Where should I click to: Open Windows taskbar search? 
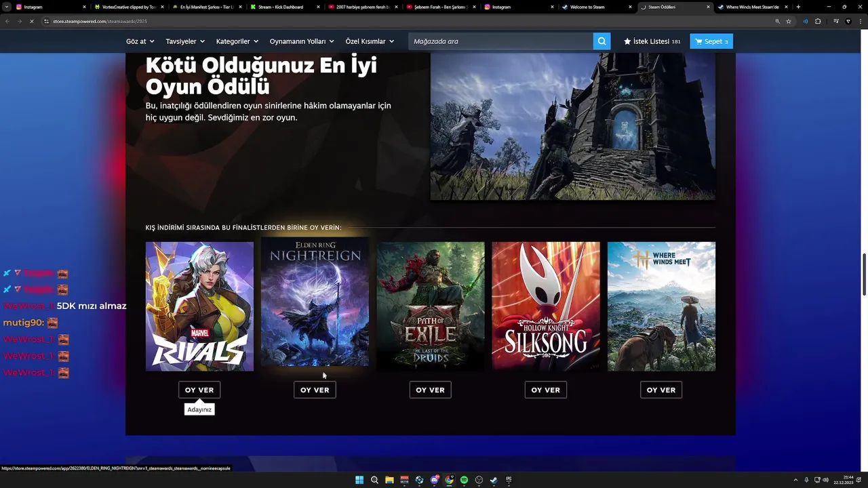pyautogui.click(x=374, y=480)
